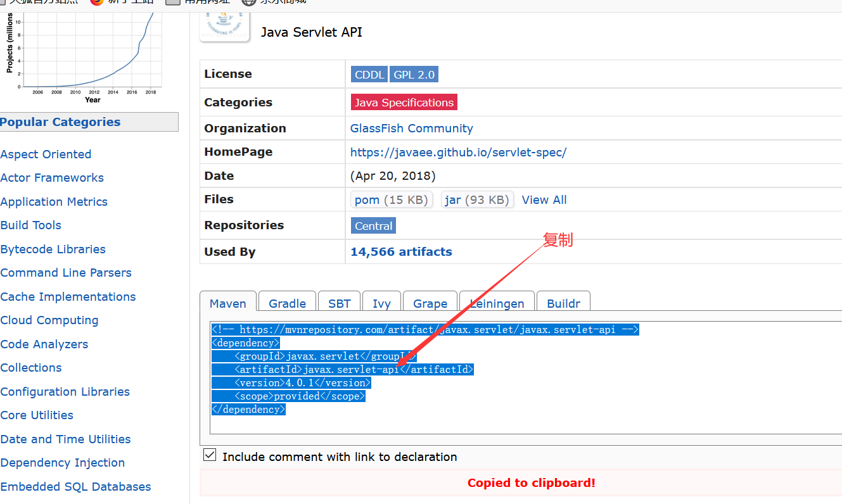Screen dimensions: 842x504
Task: Click the CDDL license tag
Action: [369, 75]
